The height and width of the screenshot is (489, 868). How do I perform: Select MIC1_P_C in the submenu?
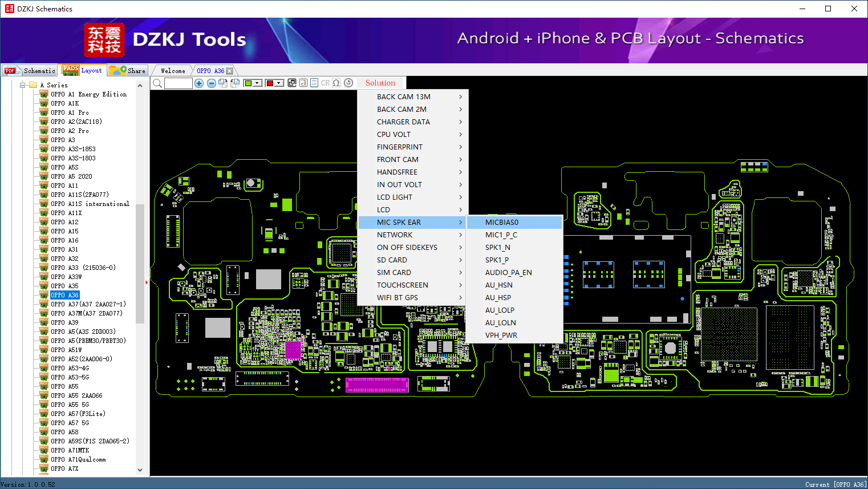(x=514, y=235)
